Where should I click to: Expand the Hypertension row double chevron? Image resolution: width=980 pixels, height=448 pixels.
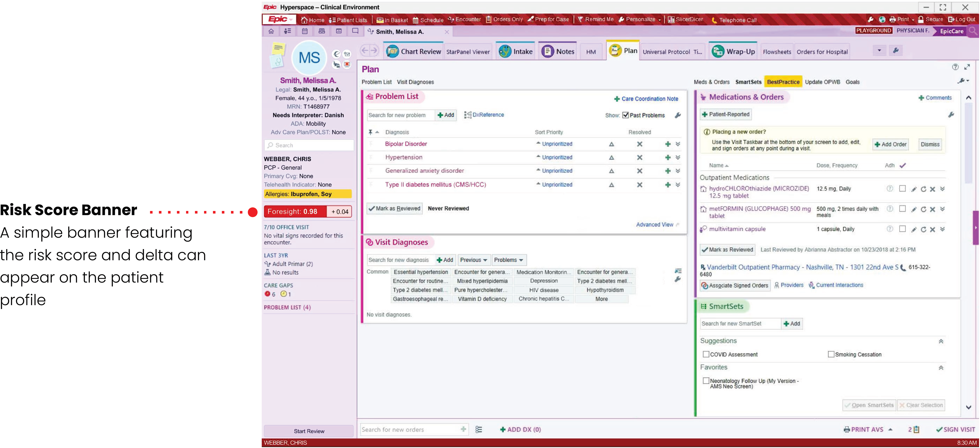pos(678,157)
